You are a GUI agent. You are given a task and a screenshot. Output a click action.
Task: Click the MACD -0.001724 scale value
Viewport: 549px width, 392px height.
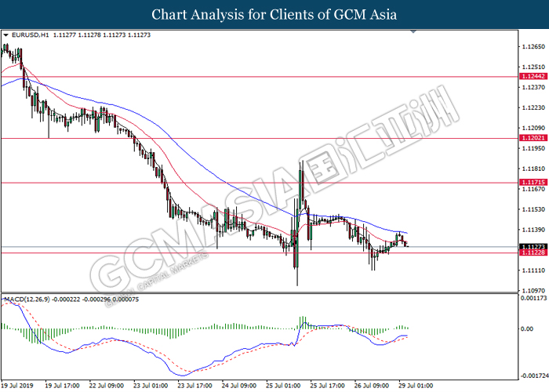pyautogui.click(x=534, y=376)
